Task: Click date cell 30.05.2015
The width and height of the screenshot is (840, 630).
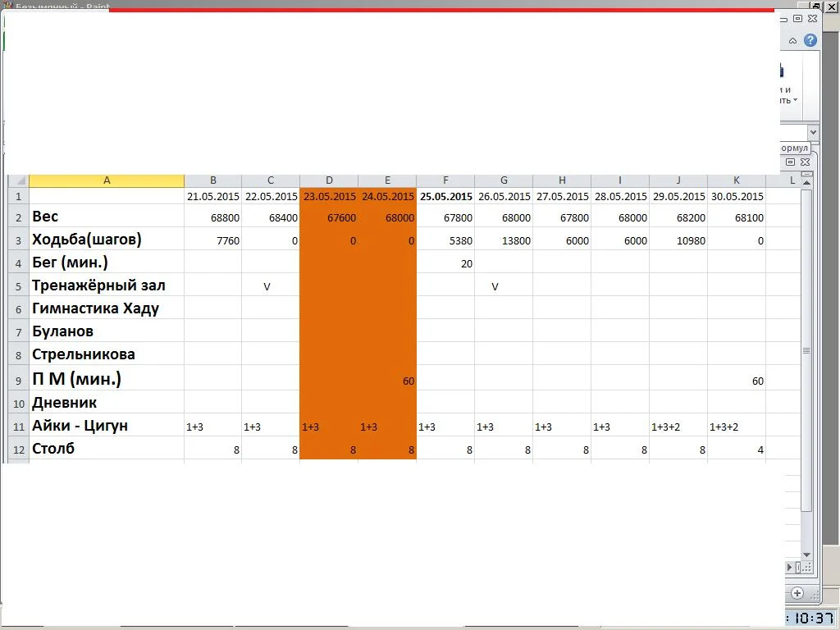Action: point(737,197)
